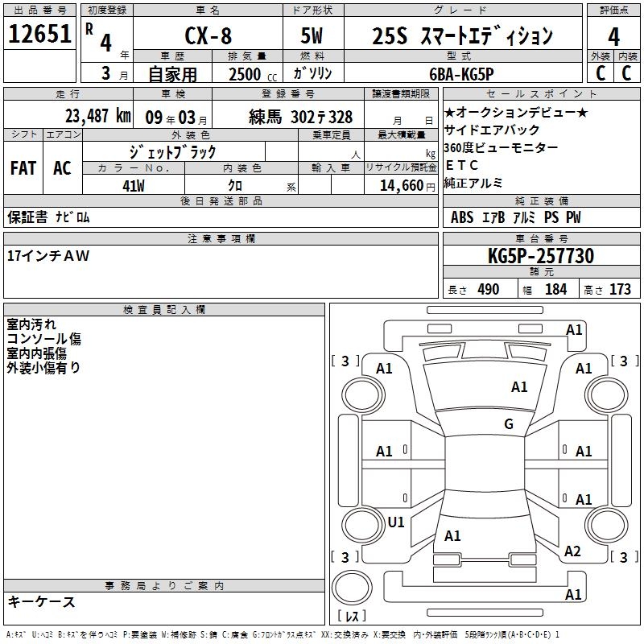The image size is (644, 644).
Task: Click shift type FAT
Action: [x=23, y=168]
